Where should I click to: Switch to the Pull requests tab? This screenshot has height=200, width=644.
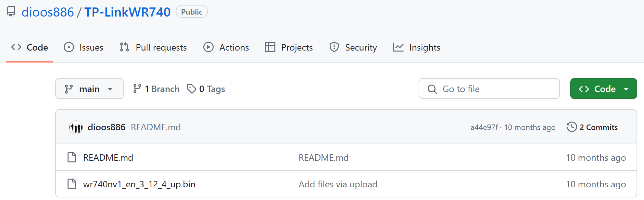point(153,47)
